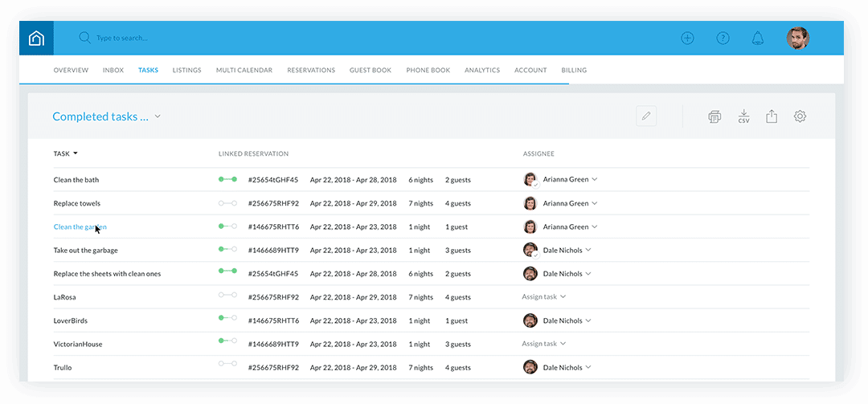Open the Inbox tab
The width and height of the screenshot is (868, 404).
(113, 71)
